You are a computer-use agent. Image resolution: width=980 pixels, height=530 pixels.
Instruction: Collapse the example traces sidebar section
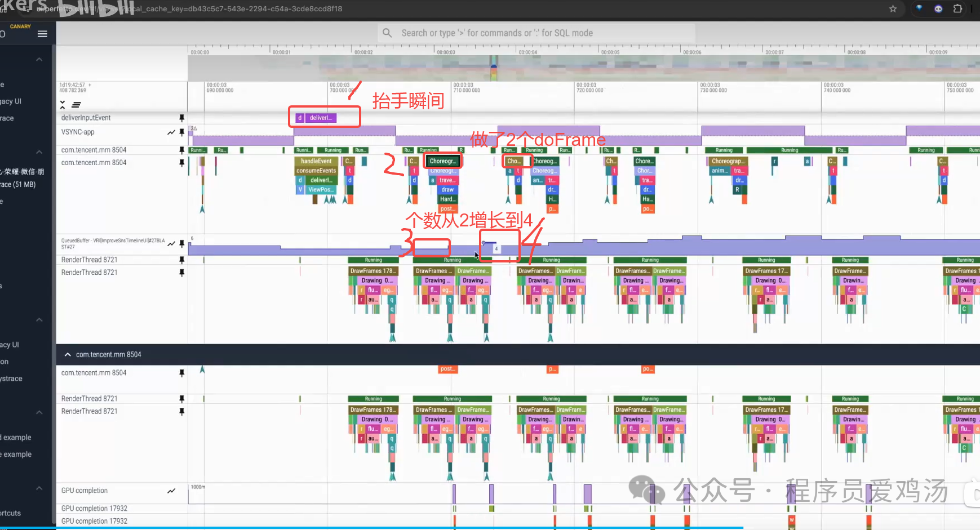coord(39,412)
